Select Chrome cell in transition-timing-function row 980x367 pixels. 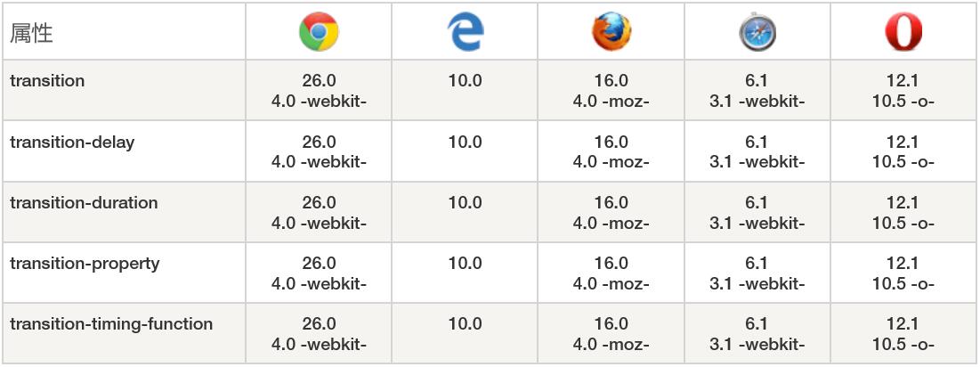[319, 333]
